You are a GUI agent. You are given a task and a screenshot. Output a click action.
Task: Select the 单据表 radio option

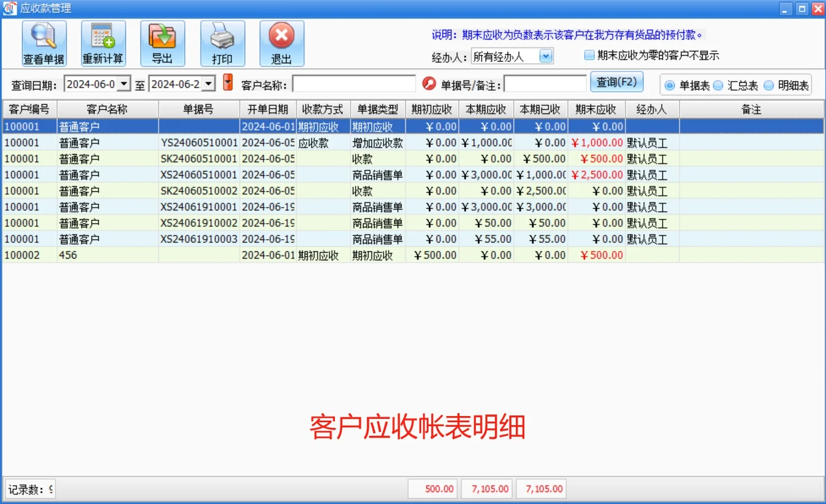point(669,85)
